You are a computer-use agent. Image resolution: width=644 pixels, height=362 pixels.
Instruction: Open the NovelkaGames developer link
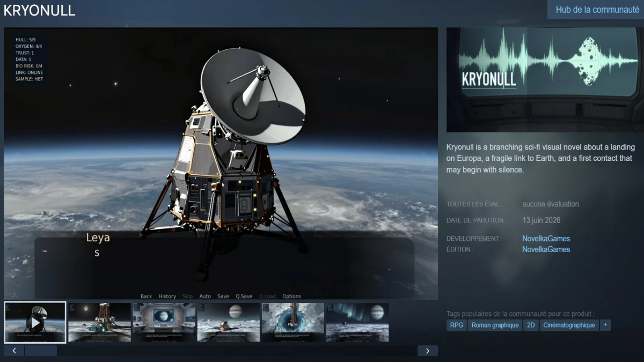(x=546, y=239)
